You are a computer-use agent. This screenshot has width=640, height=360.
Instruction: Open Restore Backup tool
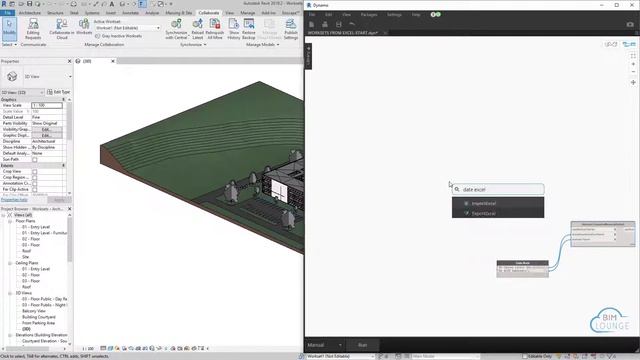[249, 29]
